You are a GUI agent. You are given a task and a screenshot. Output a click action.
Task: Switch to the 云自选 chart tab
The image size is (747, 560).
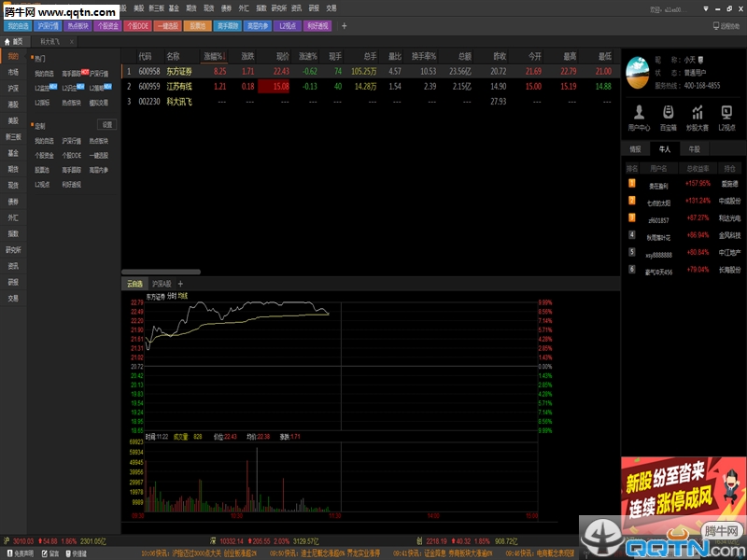pos(134,284)
